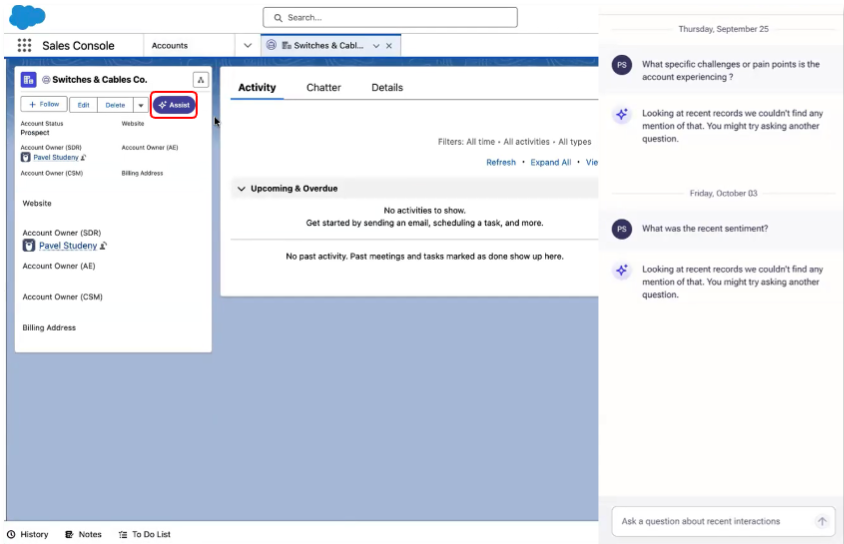Click the Account Owner (CSM) label in lower list
844x544 pixels.
pos(62,297)
